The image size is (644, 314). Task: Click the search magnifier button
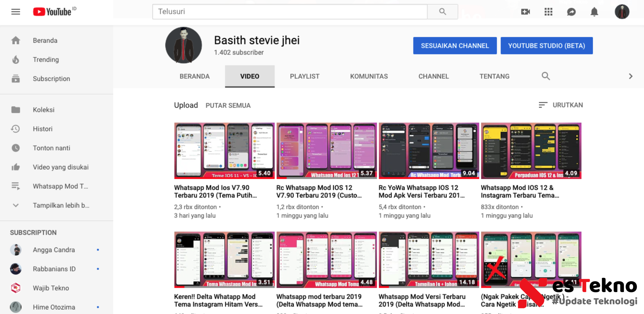coord(442,12)
